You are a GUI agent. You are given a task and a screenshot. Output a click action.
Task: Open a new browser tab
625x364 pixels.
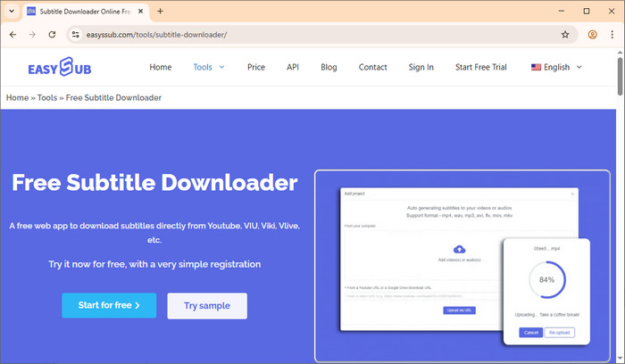(160, 11)
